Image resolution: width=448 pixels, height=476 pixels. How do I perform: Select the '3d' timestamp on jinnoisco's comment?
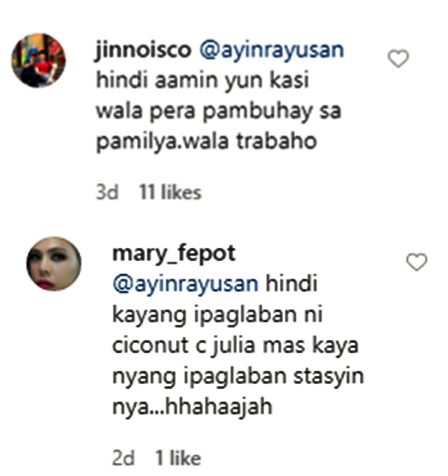(x=107, y=193)
